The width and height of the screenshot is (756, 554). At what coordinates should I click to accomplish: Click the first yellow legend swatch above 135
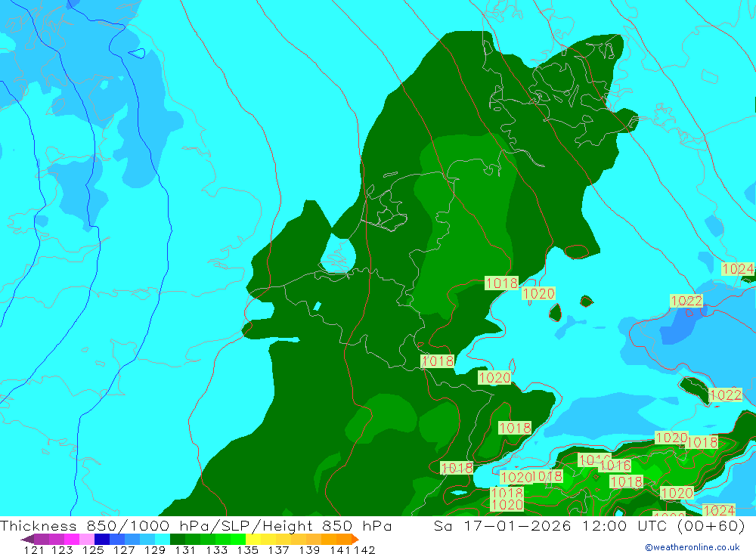point(253,539)
